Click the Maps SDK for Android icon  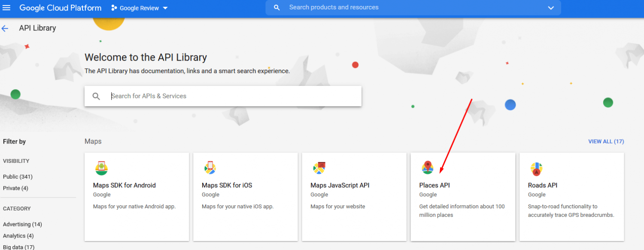pos(101,168)
